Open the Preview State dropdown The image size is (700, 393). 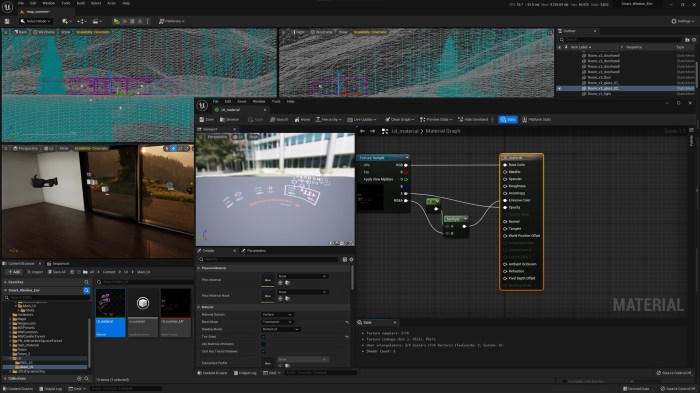coord(436,120)
